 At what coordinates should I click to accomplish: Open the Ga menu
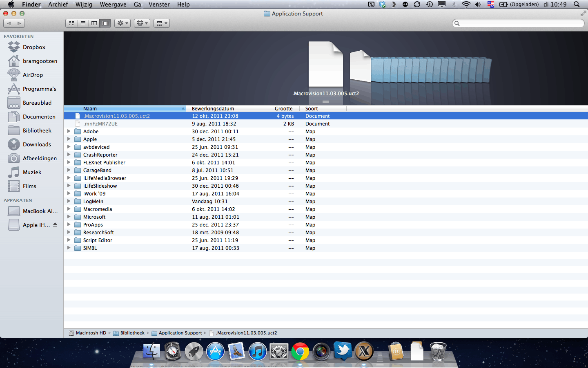(138, 4)
